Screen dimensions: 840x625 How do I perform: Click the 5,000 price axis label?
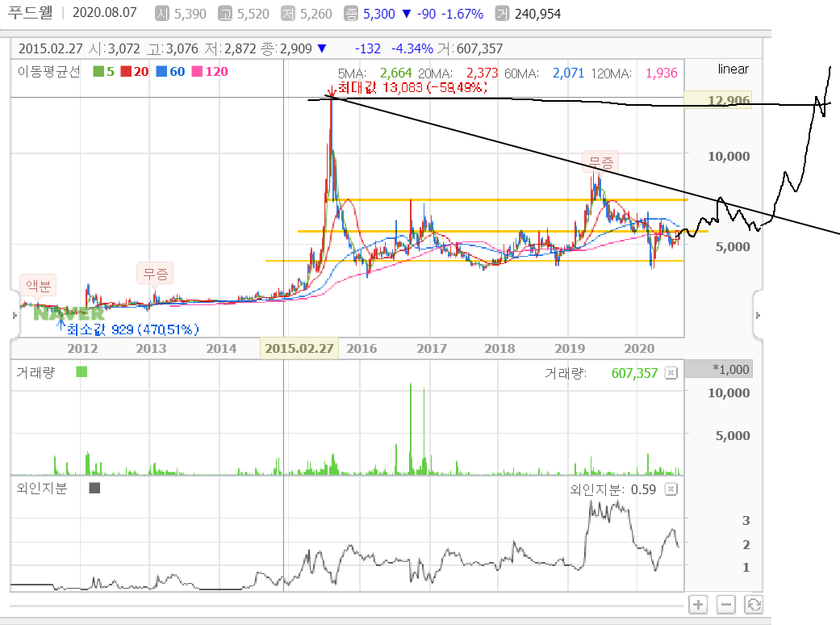pyautogui.click(x=733, y=246)
